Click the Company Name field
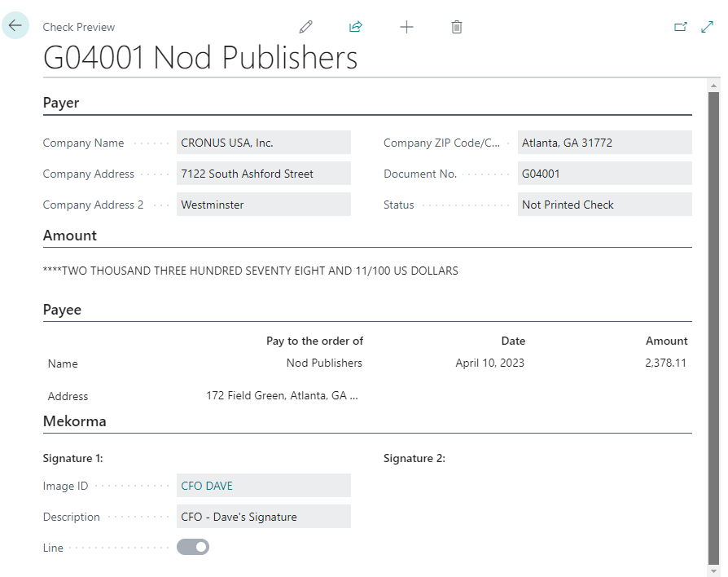 [263, 143]
